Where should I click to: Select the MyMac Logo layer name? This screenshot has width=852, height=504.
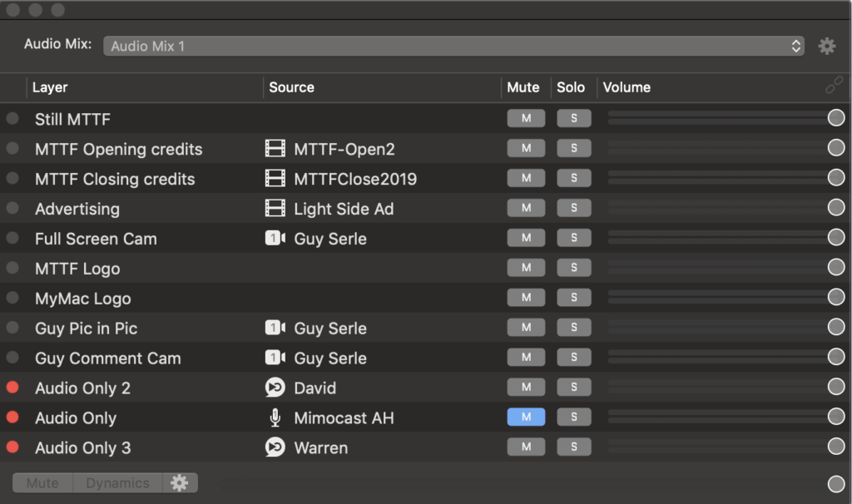[82, 299]
